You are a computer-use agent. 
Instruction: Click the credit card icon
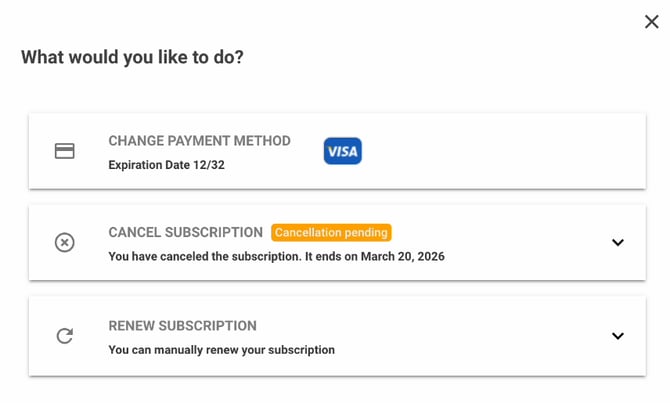pos(65,151)
